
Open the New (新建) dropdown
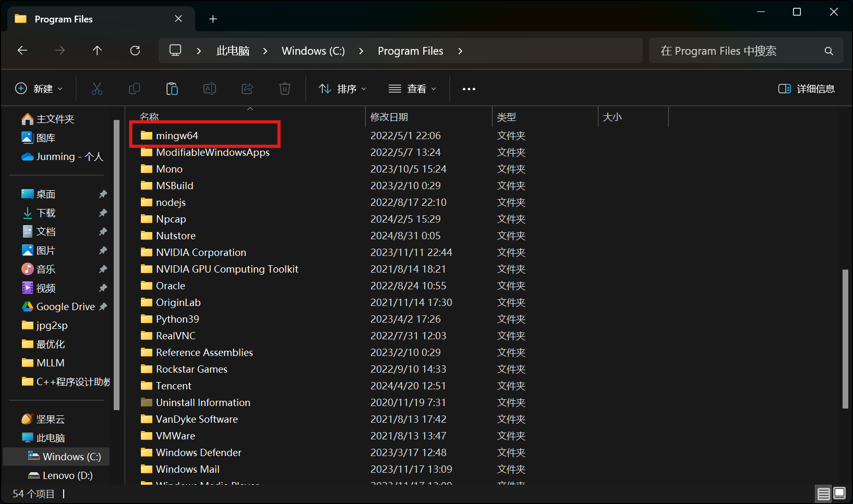pyautogui.click(x=39, y=89)
